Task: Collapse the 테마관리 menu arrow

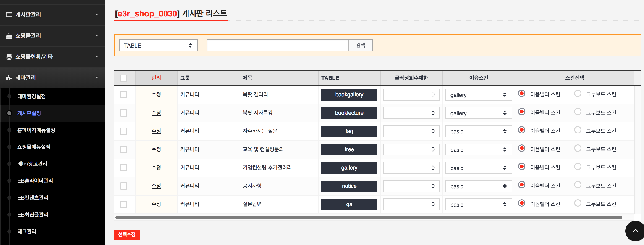Action: coord(97,77)
